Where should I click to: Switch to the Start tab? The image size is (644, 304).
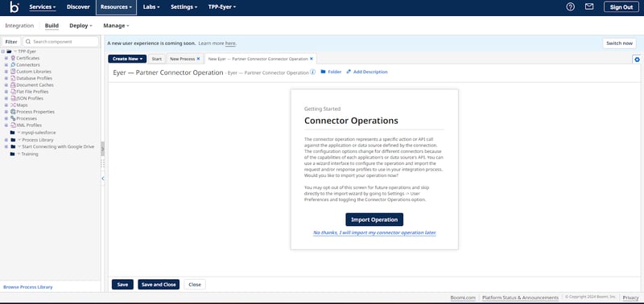coord(156,59)
